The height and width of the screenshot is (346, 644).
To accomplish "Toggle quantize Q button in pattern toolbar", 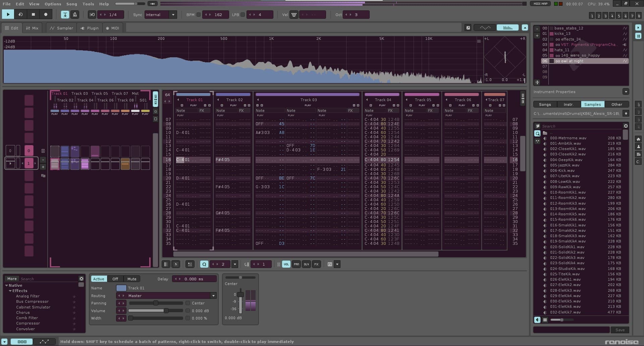I will (204, 264).
